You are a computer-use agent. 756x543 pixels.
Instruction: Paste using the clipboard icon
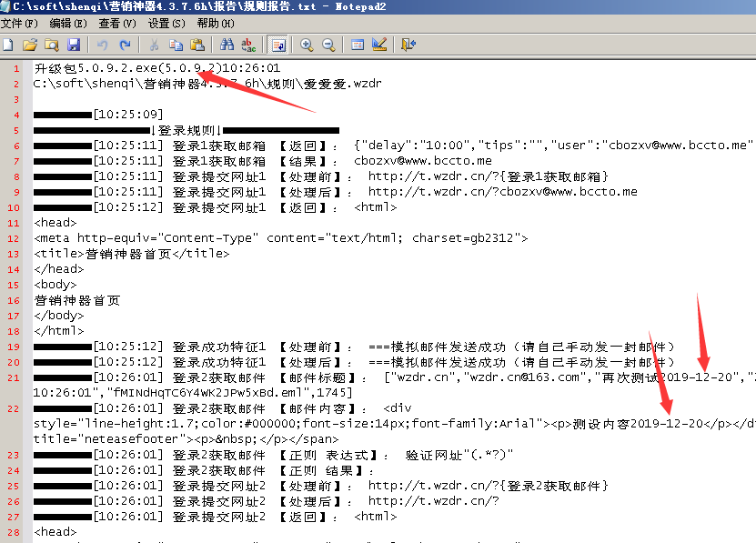click(x=197, y=45)
